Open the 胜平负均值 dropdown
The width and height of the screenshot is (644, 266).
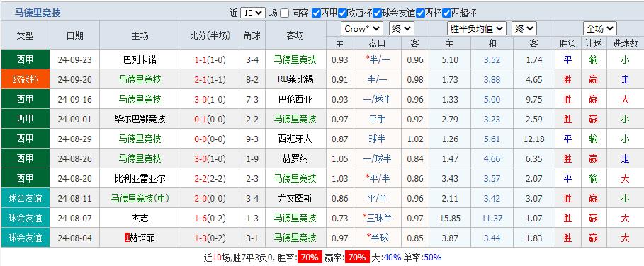476,29
